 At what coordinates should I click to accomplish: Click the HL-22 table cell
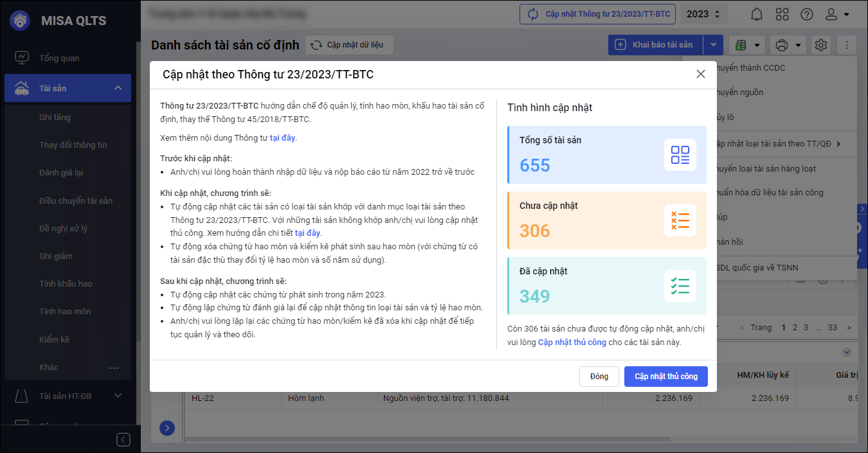point(233,398)
